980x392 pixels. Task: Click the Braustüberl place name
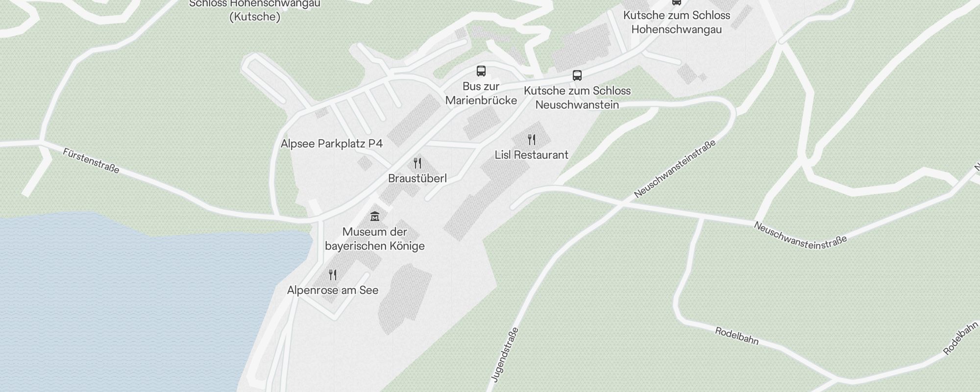click(417, 178)
